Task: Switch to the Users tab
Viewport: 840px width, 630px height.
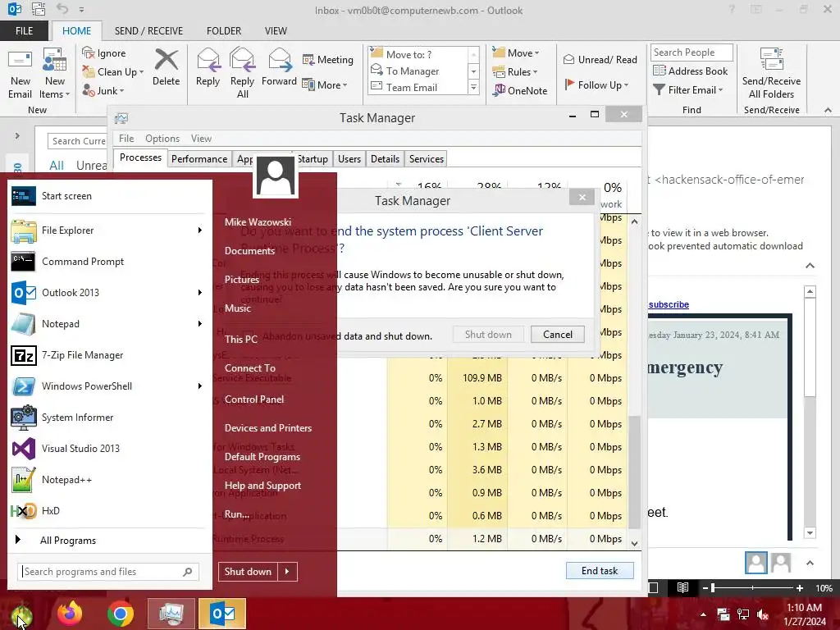Action: tap(349, 158)
